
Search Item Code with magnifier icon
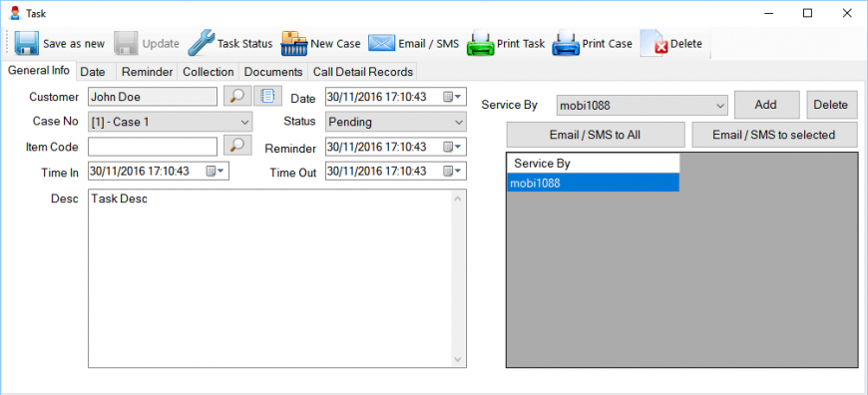coord(237,146)
